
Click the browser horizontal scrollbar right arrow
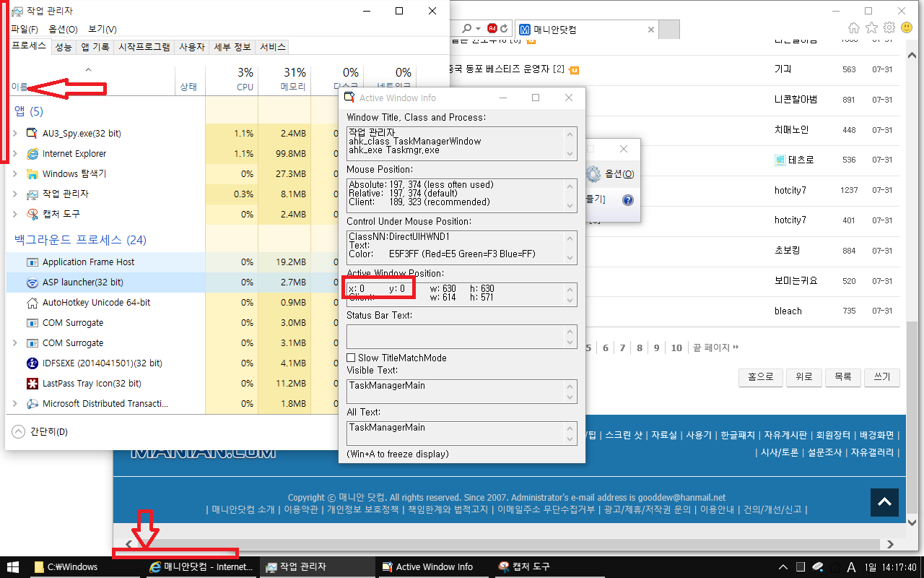click(890, 544)
